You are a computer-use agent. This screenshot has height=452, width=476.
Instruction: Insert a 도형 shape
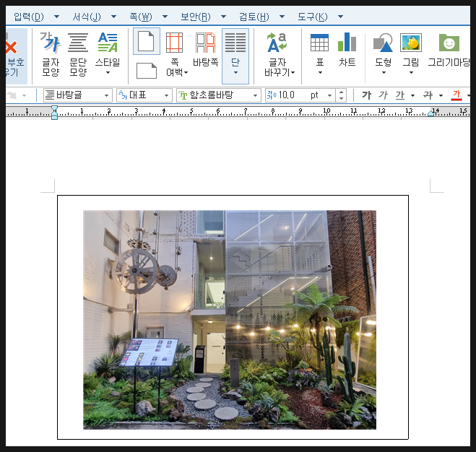tap(383, 50)
